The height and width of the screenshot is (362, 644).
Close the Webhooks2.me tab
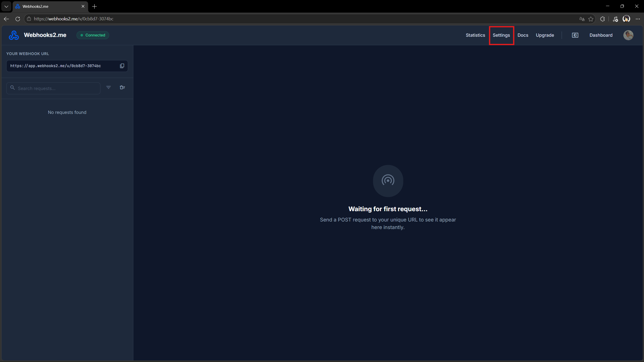click(83, 7)
